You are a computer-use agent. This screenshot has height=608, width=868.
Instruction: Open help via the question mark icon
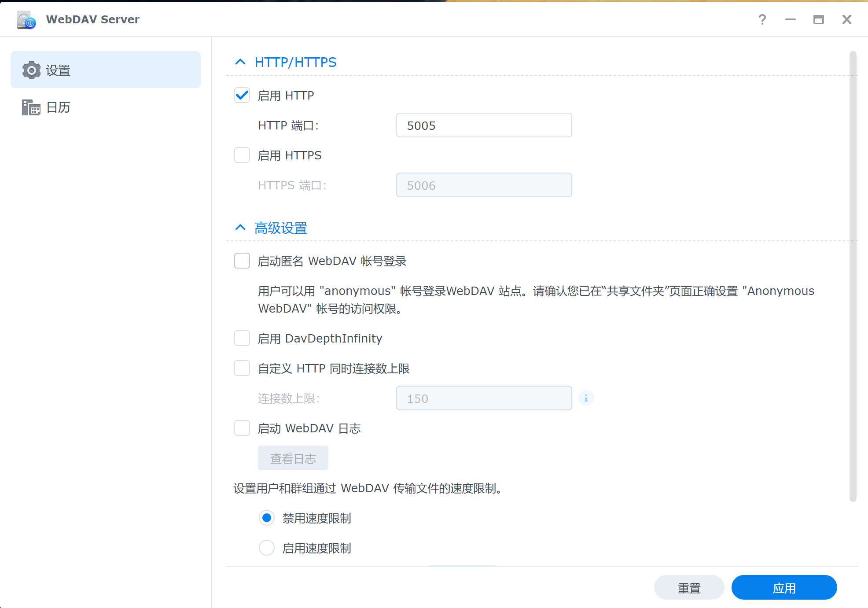[x=762, y=19]
